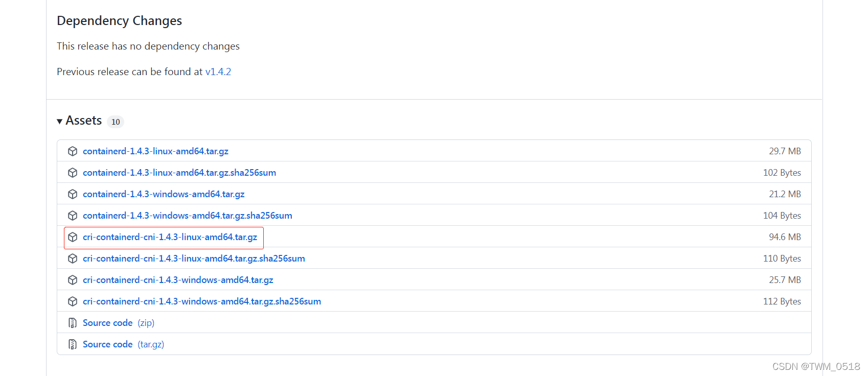Click the 112 Bytes file size
Image resolution: width=868 pixels, height=376 pixels.
pyautogui.click(x=782, y=301)
